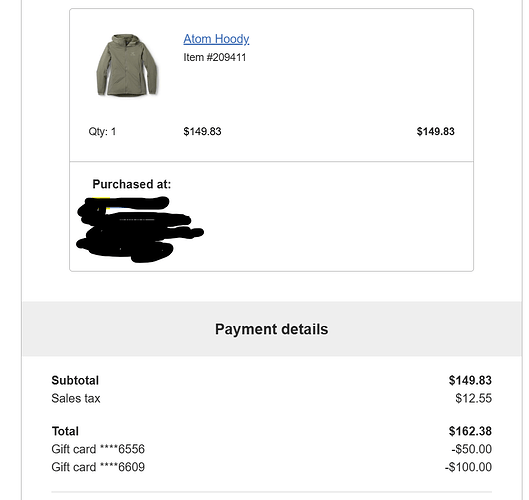Click the bold line total for Atom Hoody
The width and height of the screenshot is (529, 500).
(x=436, y=131)
